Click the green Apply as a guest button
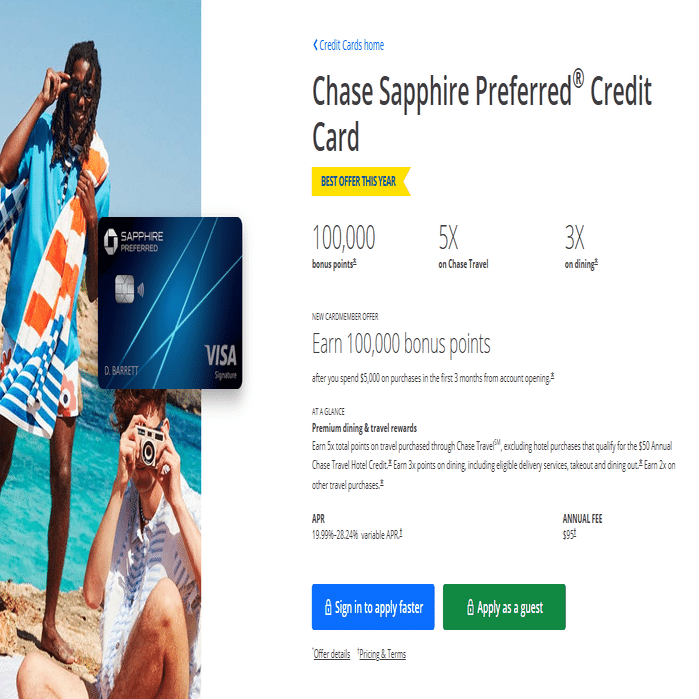This screenshot has width=699, height=699. coord(504,607)
